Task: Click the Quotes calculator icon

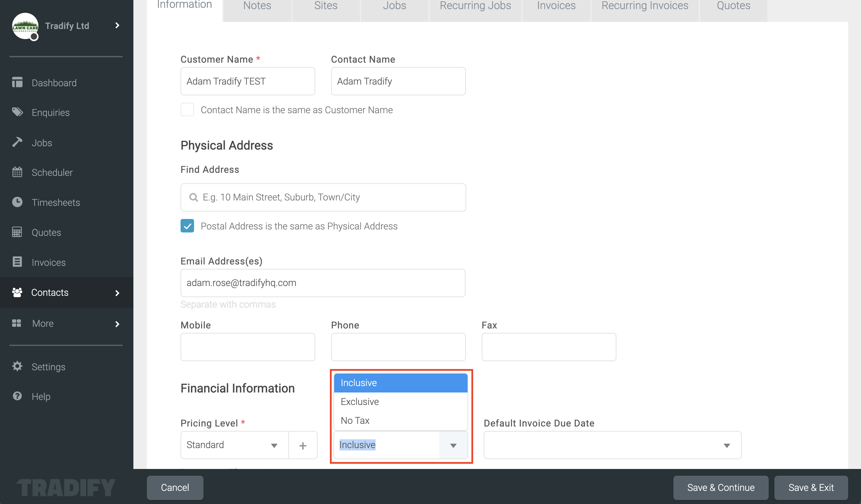Action: (17, 232)
